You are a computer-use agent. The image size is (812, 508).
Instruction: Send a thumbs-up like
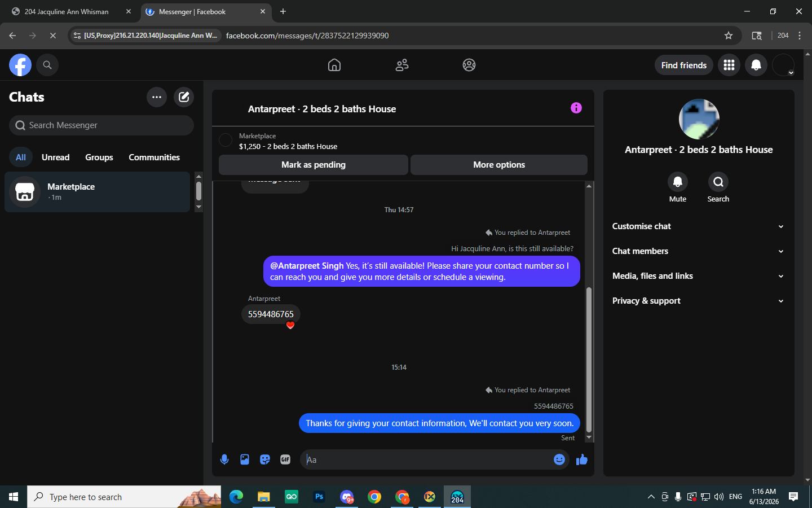point(582,459)
